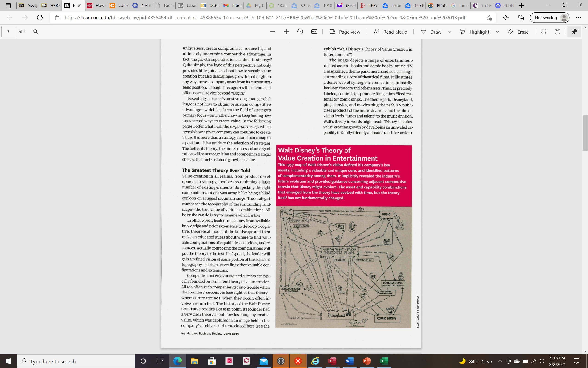Add this page to favorites star icon
588x368 pixels.
489,17
